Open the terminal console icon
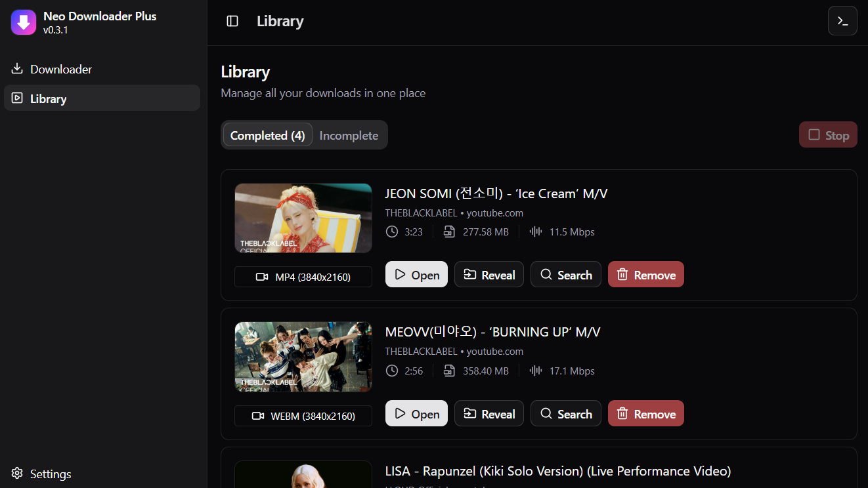The height and width of the screenshot is (488, 868). pos(842,21)
